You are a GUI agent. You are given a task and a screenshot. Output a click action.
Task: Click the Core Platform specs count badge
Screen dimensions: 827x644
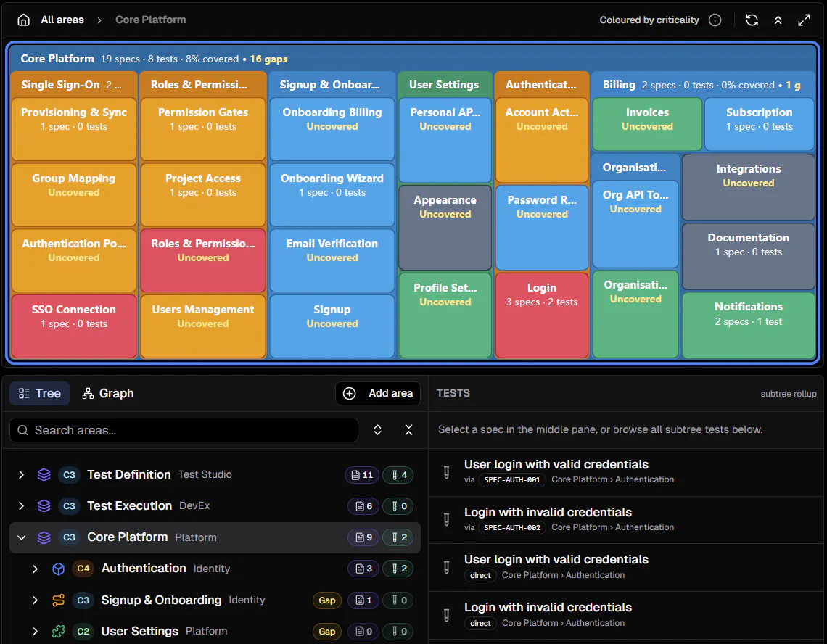[x=363, y=537]
